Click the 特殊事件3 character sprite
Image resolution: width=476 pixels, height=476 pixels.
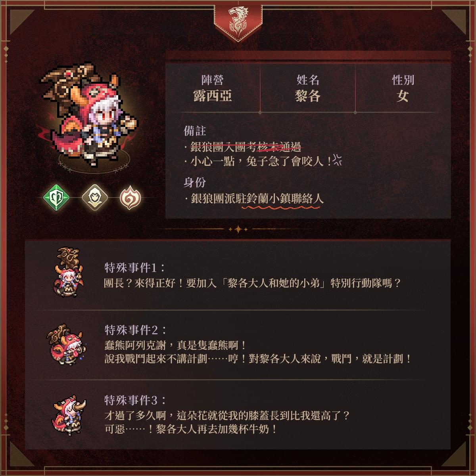[69, 414]
